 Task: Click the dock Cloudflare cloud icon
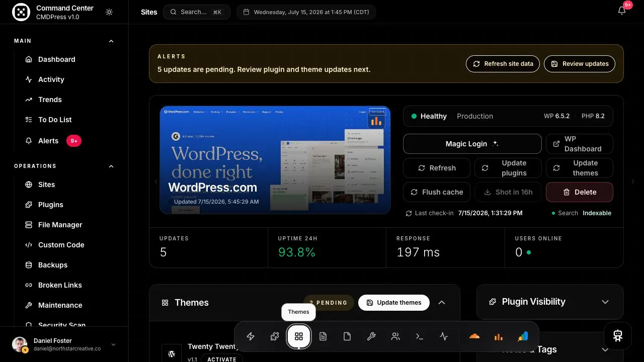(474, 337)
